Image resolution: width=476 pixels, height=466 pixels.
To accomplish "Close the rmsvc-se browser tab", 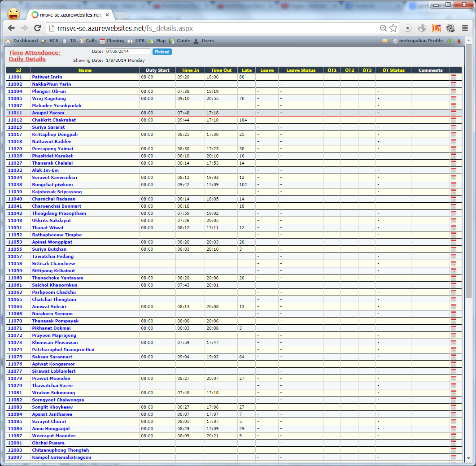I will coord(107,14).
